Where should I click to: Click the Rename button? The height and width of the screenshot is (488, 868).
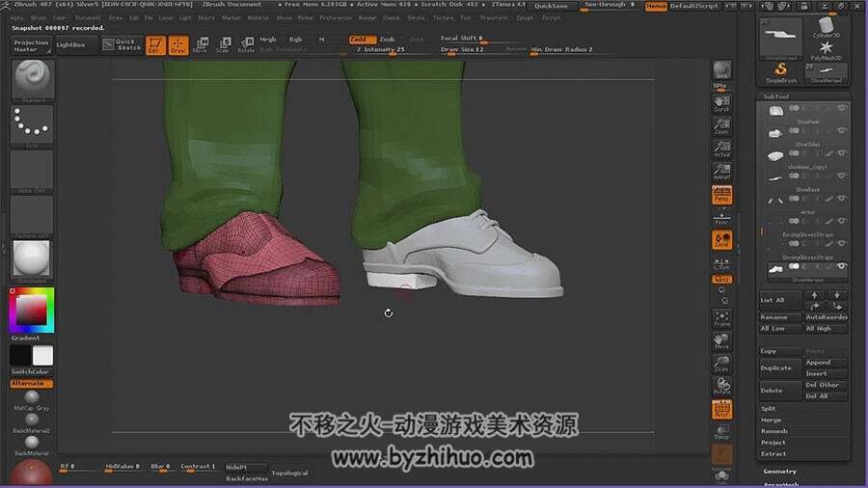[x=780, y=317]
